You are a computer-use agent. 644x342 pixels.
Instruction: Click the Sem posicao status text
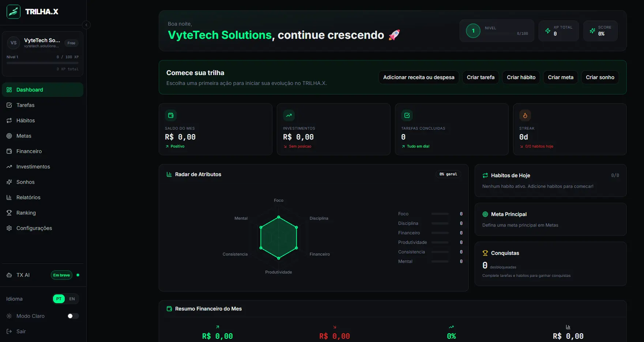300,146
